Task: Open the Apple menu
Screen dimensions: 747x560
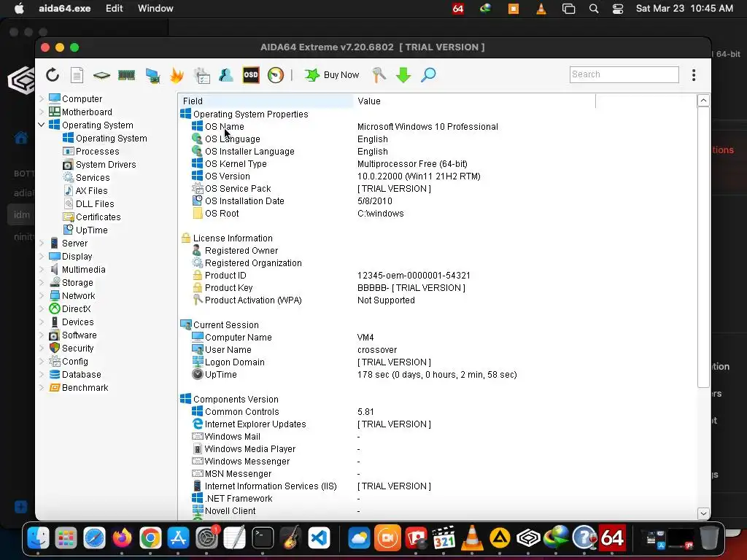Action: coord(19,9)
